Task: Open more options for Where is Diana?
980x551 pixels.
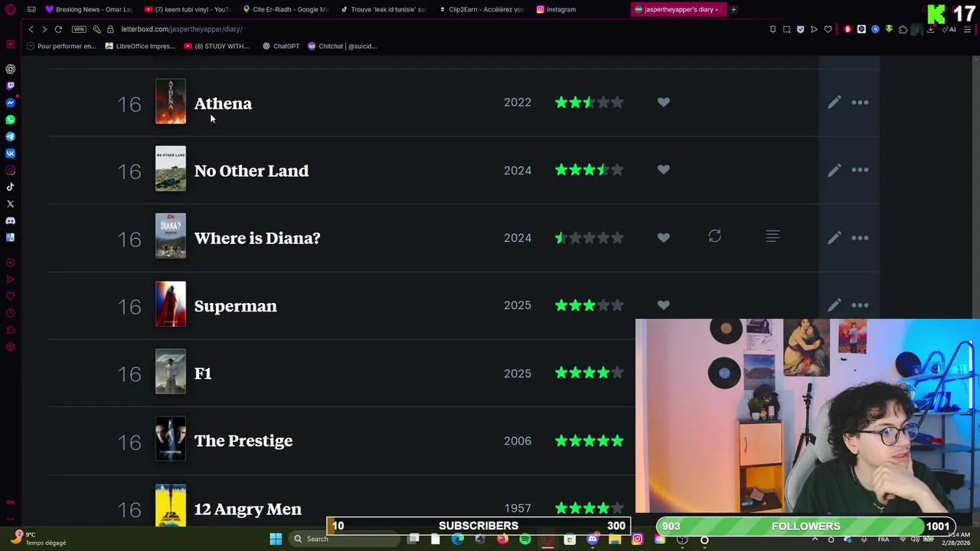Action: (860, 238)
